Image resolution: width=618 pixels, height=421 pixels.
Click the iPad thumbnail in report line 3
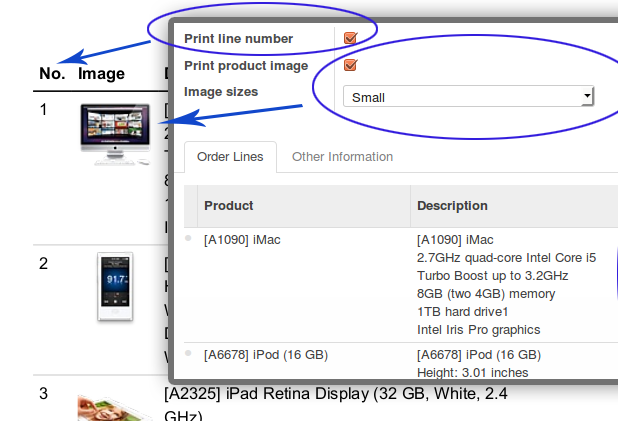[x=114, y=408]
